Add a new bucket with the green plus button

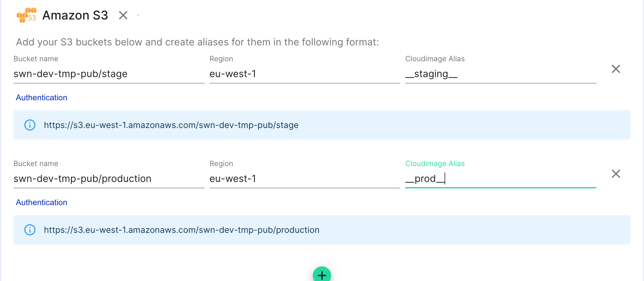[322, 275]
